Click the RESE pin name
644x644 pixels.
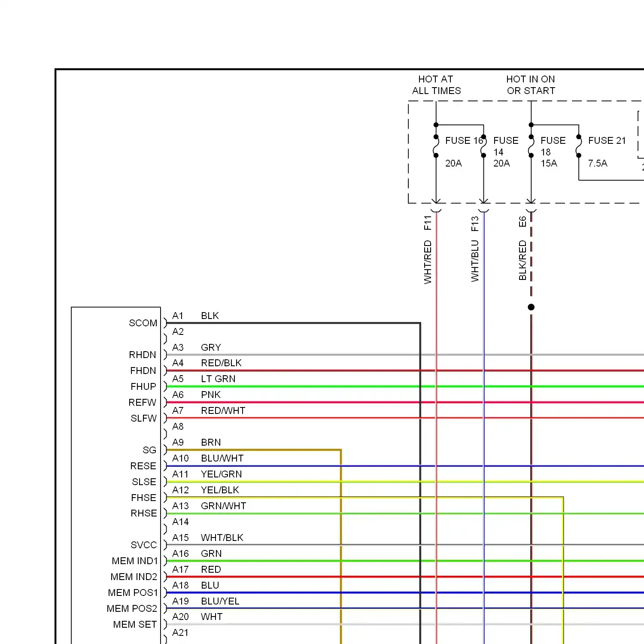[x=143, y=466]
